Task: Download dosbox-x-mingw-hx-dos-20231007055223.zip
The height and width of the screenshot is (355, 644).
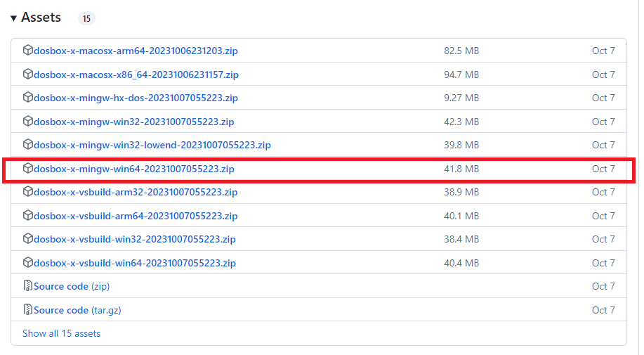Action: pyautogui.click(x=136, y=98)
